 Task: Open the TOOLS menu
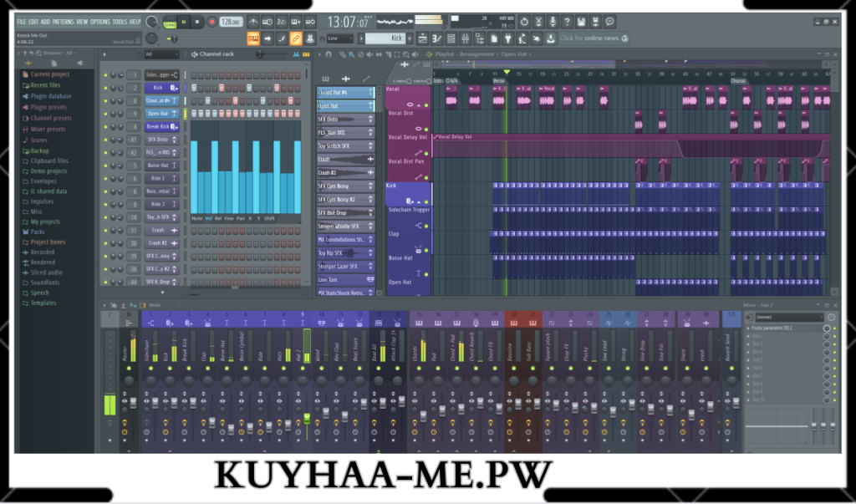(120, 22)
